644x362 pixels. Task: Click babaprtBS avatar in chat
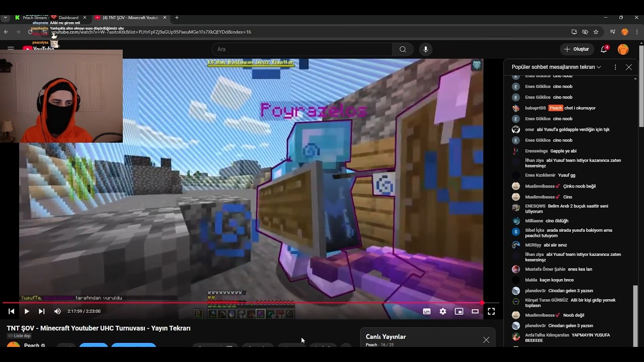[x=516, y=108]
